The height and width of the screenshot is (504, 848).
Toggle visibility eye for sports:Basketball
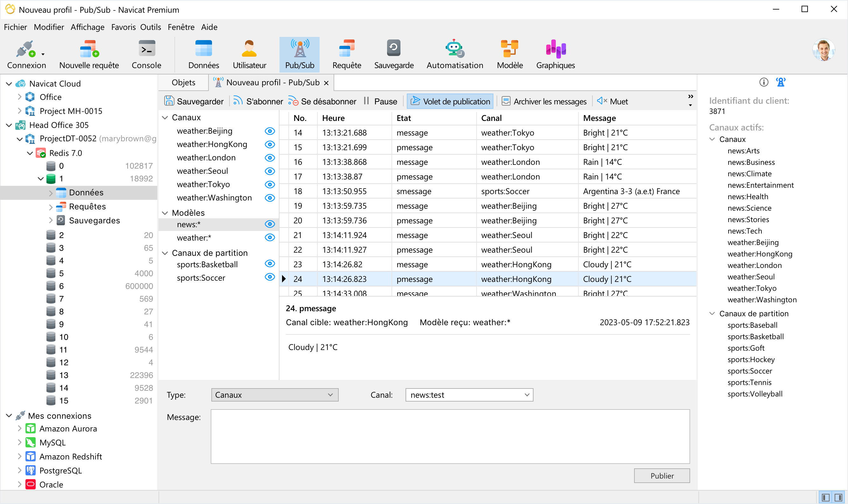pos(270,263)
